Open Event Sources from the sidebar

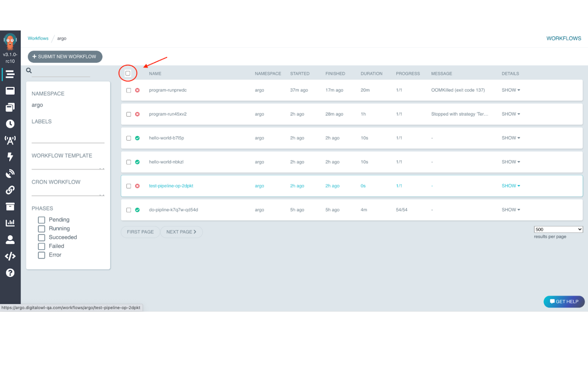pos(10,140)
